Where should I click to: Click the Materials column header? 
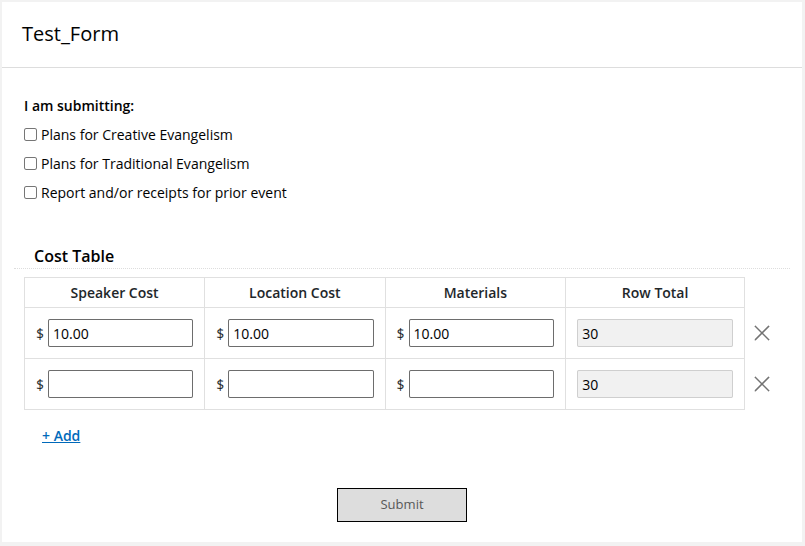pos(475,293)
